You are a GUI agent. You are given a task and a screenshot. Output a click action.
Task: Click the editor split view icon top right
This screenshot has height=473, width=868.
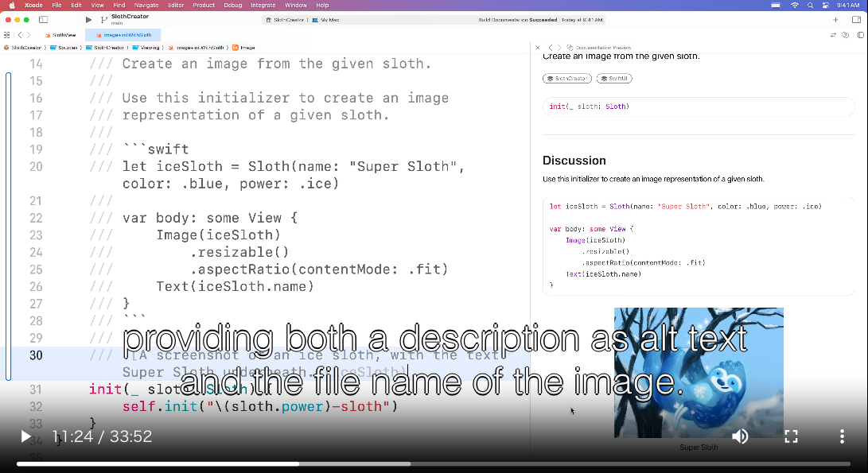click(x=861, y=35)
